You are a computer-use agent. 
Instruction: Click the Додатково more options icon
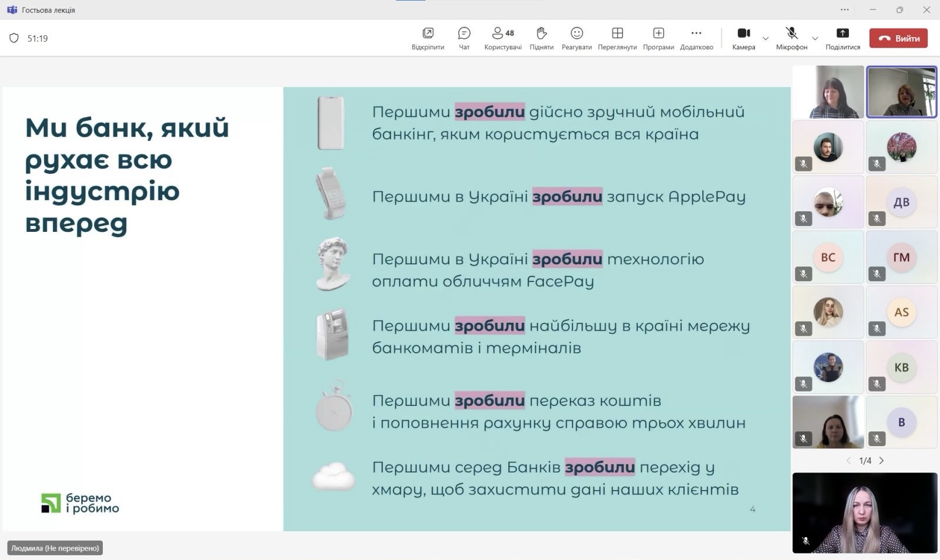pos(696,38)
